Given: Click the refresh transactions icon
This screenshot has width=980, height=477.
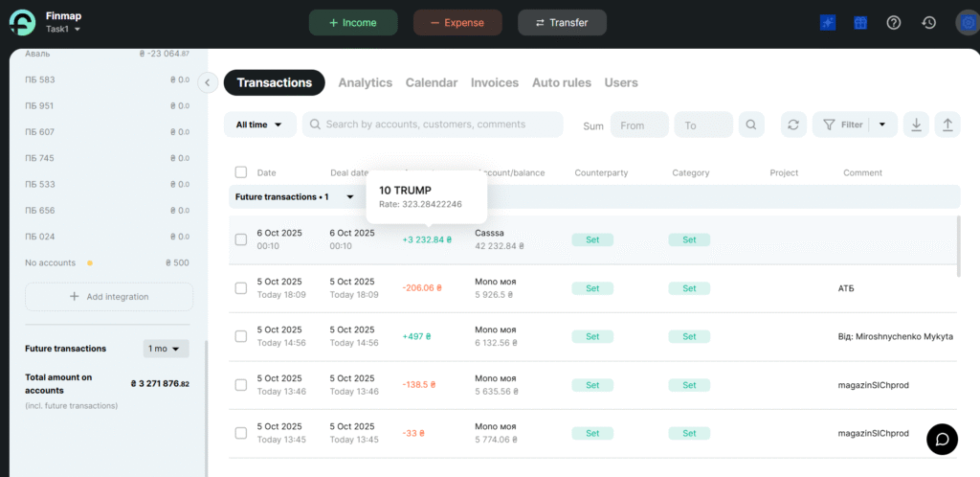Looking at the screenshot, I should click(x=792, y=125).
